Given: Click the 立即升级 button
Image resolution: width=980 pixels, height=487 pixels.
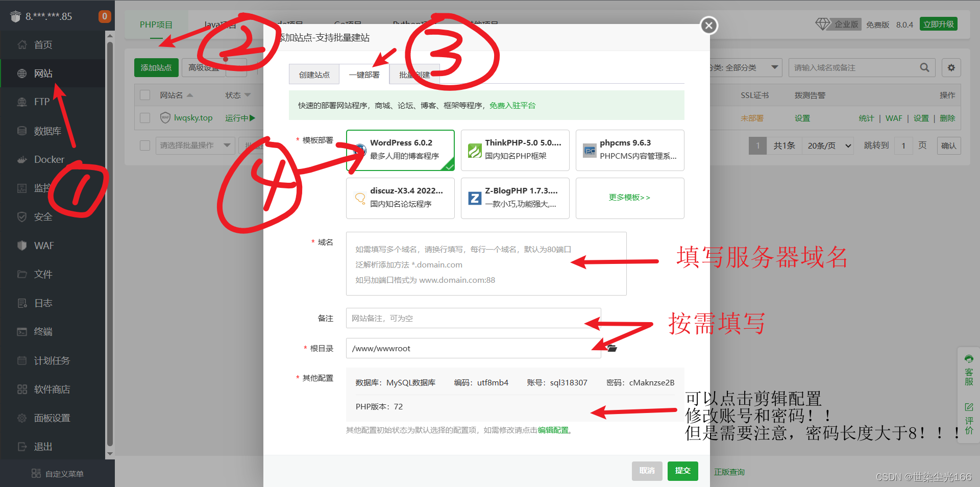Looking at the screenshot, I should point(938,24).
